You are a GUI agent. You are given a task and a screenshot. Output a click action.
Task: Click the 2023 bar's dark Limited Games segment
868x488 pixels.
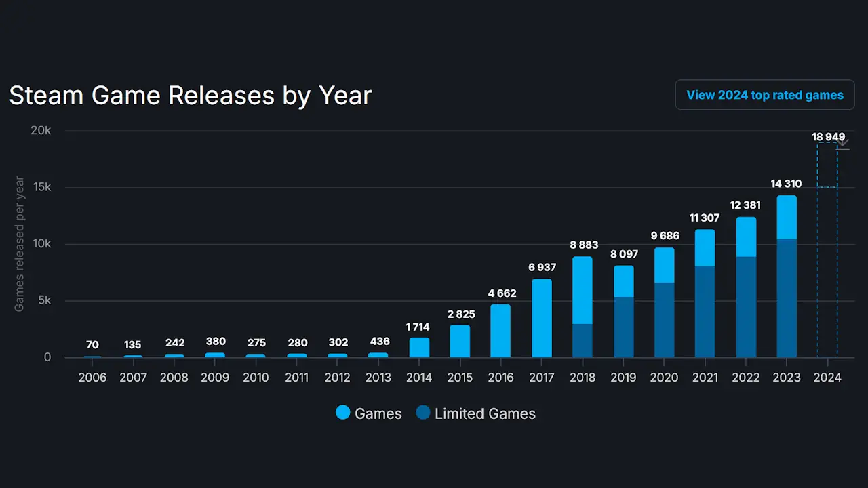click(786, 298)
